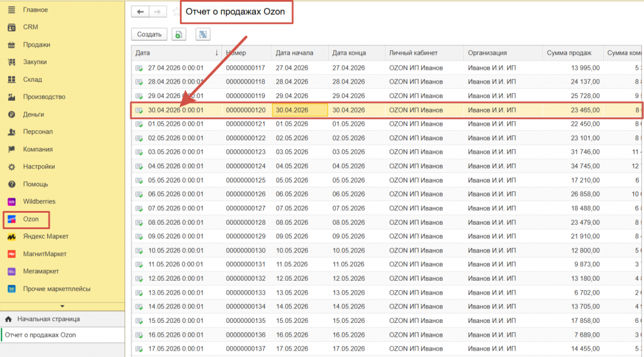Click the Организация column header
644x357 pixels.
click(503, 53)
